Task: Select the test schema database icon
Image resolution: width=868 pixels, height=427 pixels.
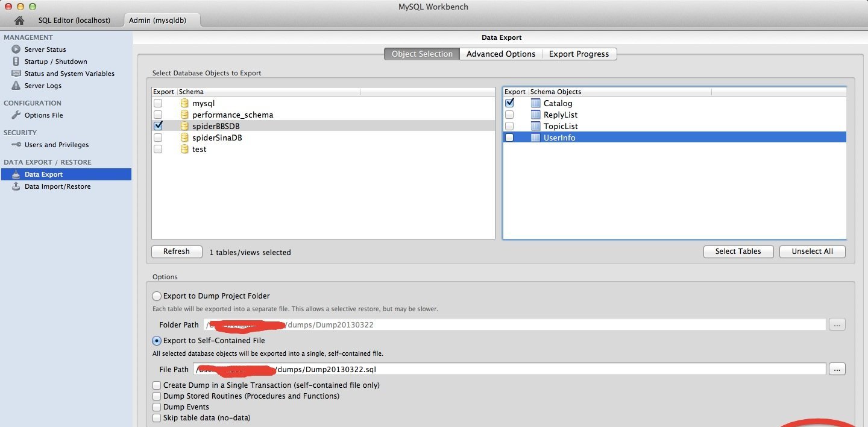Action: (184, 149)
